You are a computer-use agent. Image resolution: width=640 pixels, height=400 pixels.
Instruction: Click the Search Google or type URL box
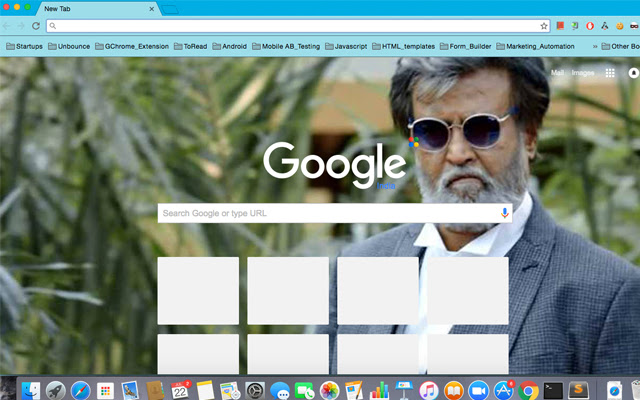tap(335, 213)
